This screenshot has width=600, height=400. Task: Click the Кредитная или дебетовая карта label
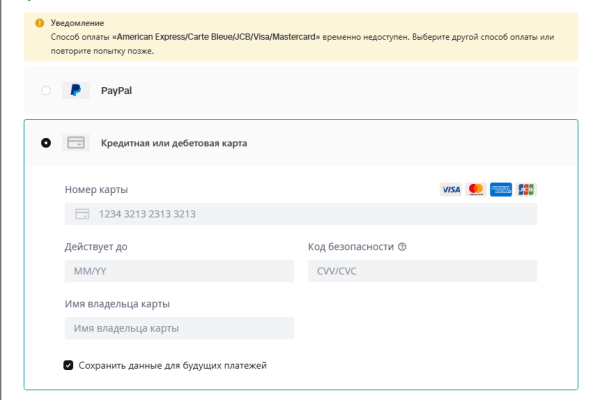click(174, 143)
